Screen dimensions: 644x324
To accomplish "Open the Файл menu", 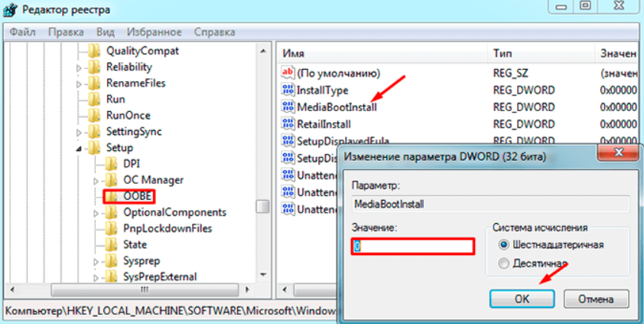I will coord(23,32).
